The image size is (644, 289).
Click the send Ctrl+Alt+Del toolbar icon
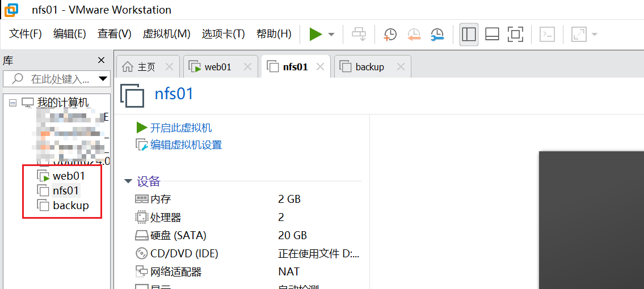click(359, 35)
